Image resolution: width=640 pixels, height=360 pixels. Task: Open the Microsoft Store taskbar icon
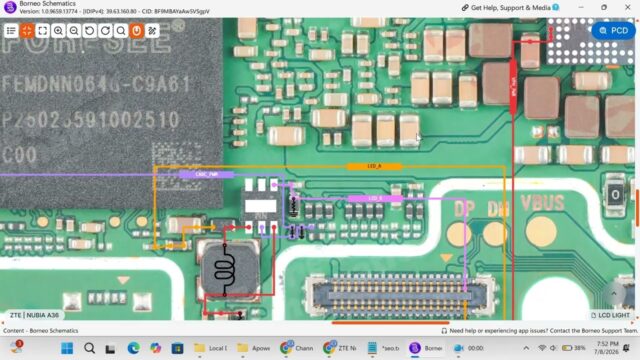(x=177, y=348)
